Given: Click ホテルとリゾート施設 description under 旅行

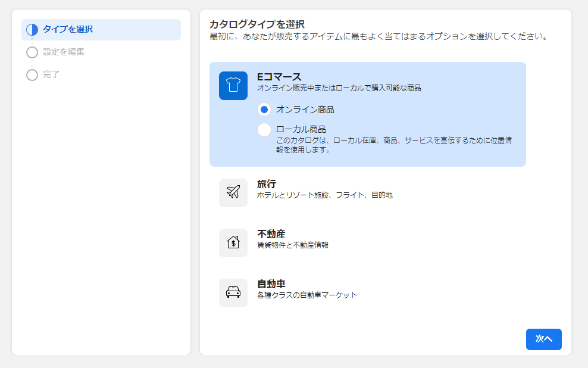Looking at the screenshot, I should click(x=325, y=195).
